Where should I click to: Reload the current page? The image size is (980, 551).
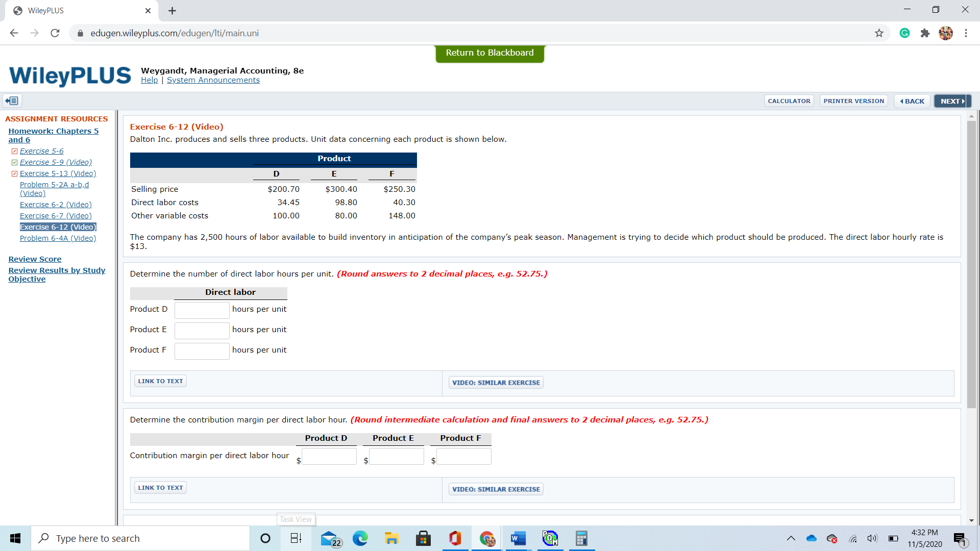pos(55,33)
